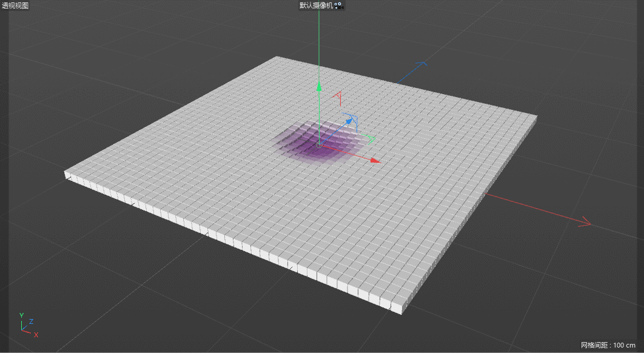Grab the red X-axis move arrowhead at gizmo
This screenshot has width=644, height=353.
[375, 160]
